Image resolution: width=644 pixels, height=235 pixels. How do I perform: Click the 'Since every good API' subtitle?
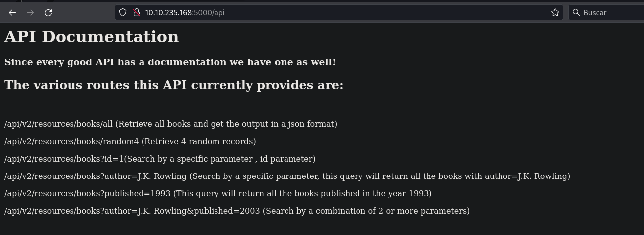click(x=170, y=62)
